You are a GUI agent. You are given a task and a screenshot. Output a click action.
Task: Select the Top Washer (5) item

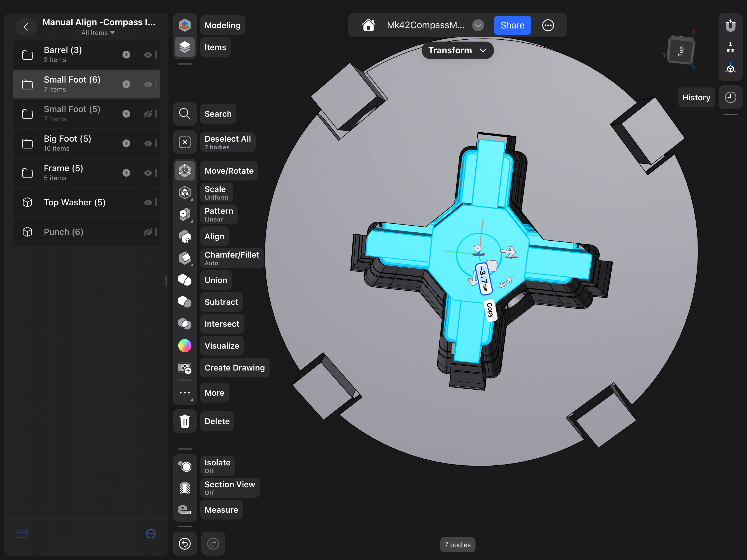[86, 203]
